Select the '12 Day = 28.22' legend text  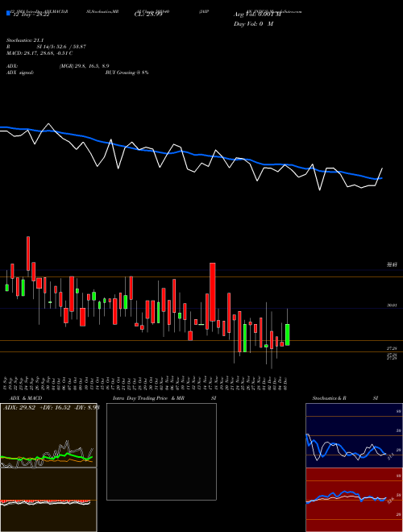(x=30, y=15)
